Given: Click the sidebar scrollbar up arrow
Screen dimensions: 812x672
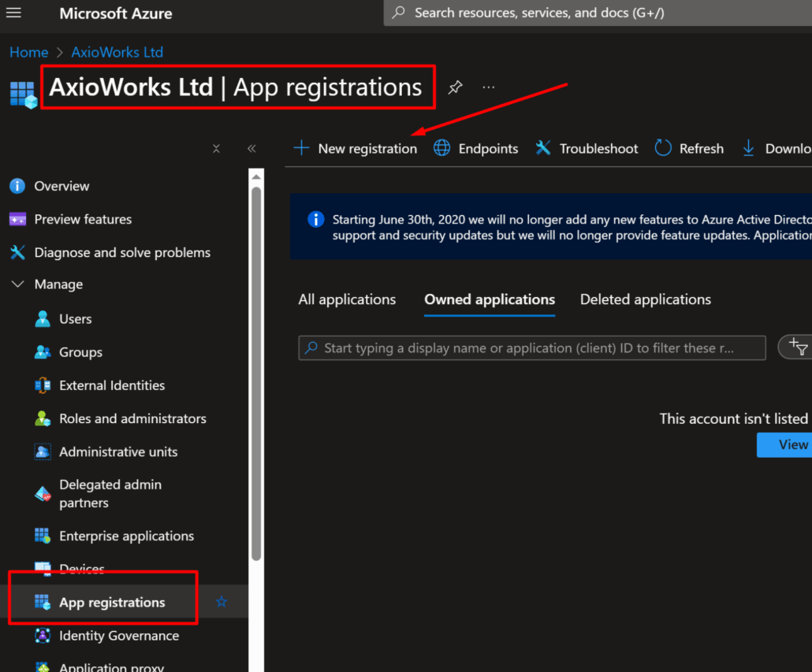Looking at the screenshot, I should click(256, 177).
